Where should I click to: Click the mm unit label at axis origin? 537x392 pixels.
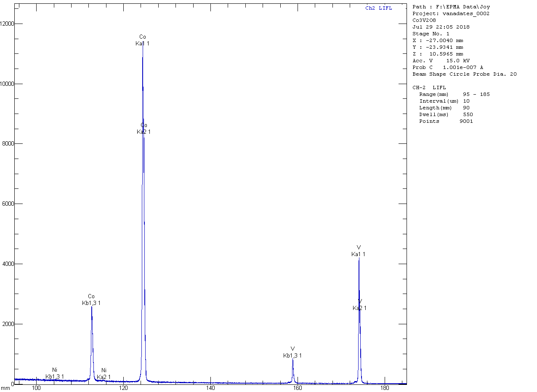(x=5, y=388)
